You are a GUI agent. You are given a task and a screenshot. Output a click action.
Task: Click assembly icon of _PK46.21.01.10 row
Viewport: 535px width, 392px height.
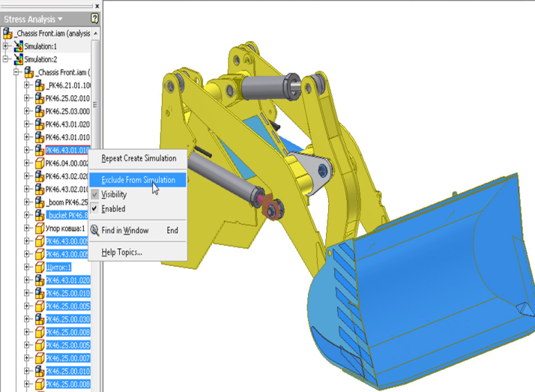[x=40, y=85]
